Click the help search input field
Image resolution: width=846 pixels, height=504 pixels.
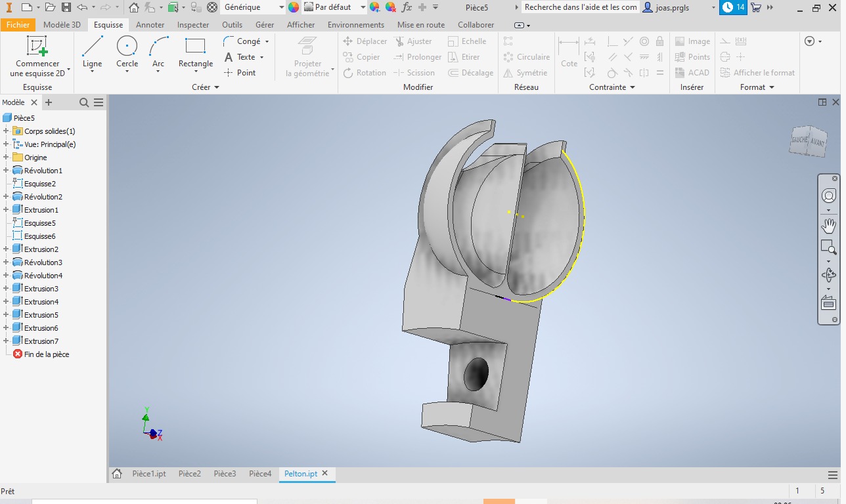580,7
